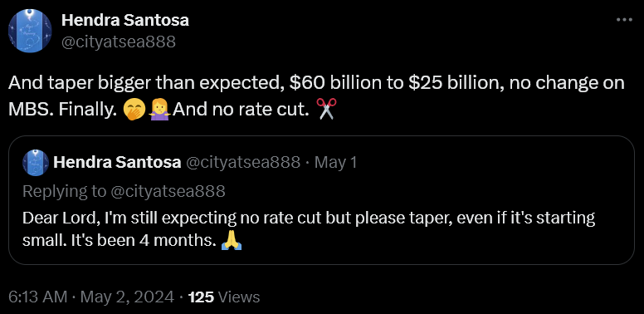
Task: Click the main tweet text about taper
Action: 316,96
